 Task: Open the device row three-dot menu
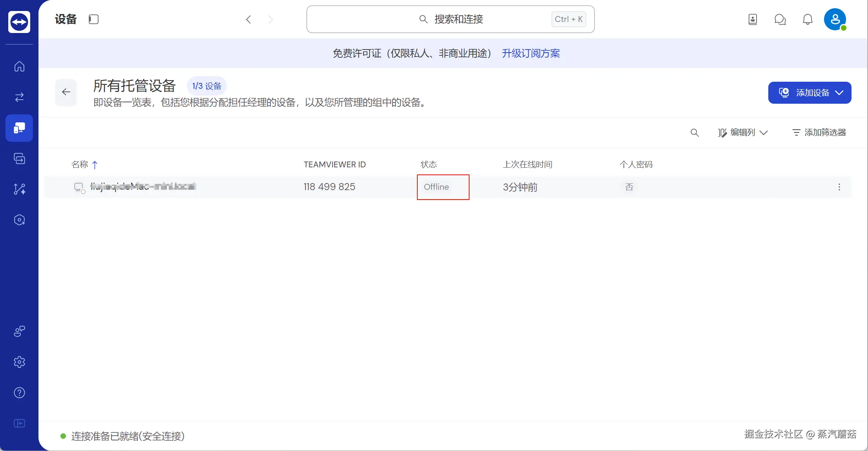[x=839, y=187]
